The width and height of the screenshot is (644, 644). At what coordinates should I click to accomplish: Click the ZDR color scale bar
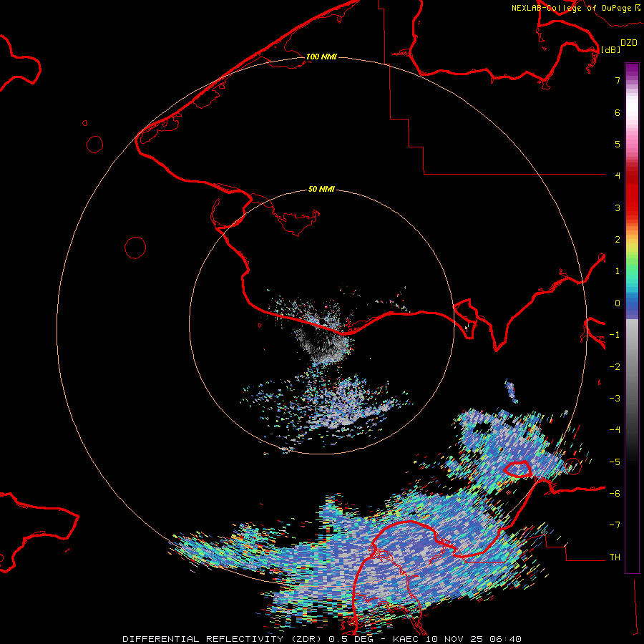(x=632, y=318)
